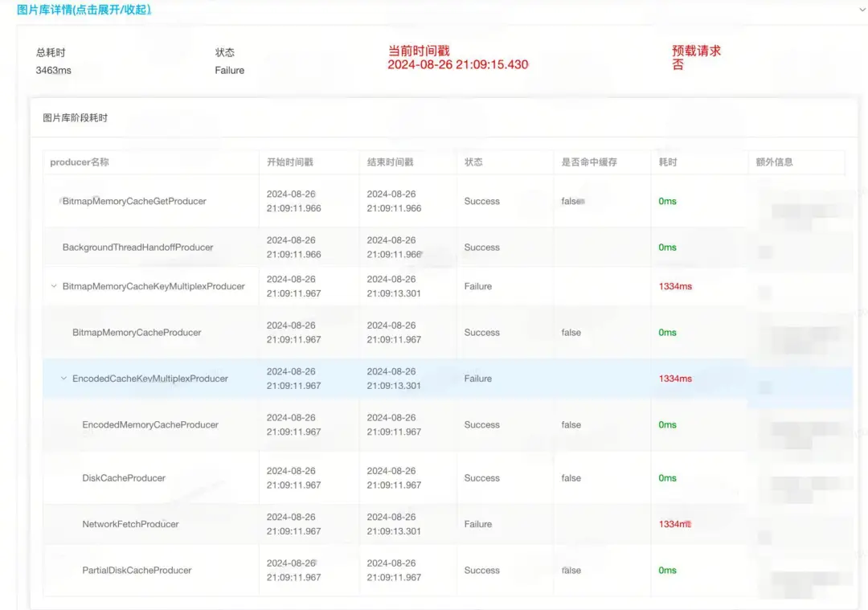Click the 开始时间戳 column header
Image resolution: width=868 pixels, height=610 pixels.
click(x=289, y=162)
